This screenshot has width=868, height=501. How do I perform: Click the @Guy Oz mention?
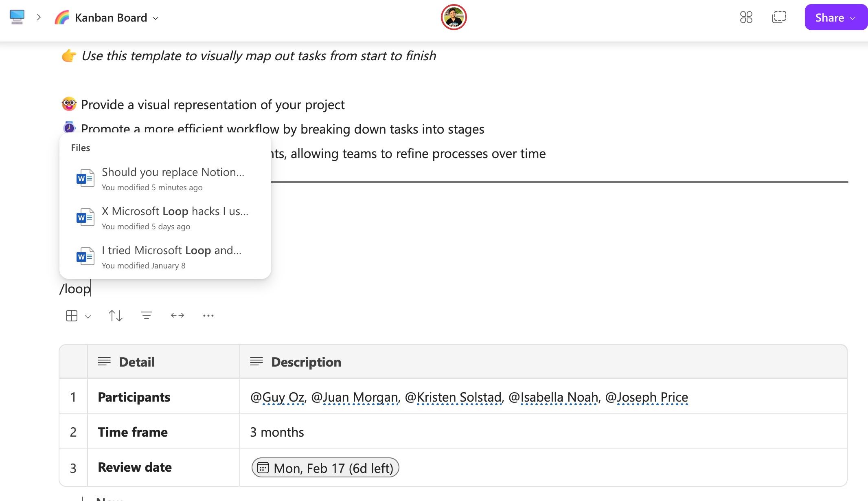(x=277, y=397)
